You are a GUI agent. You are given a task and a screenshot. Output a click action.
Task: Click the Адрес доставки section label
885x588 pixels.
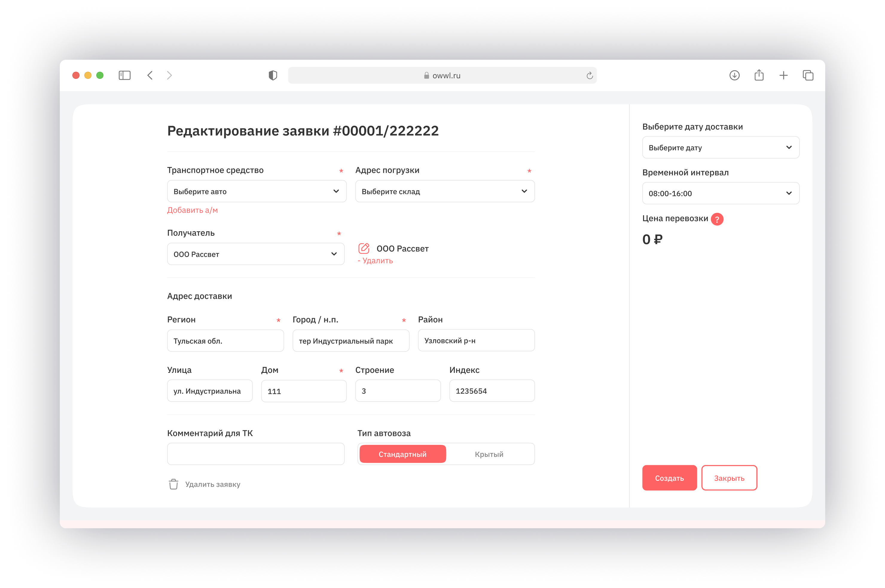(199, 296)
